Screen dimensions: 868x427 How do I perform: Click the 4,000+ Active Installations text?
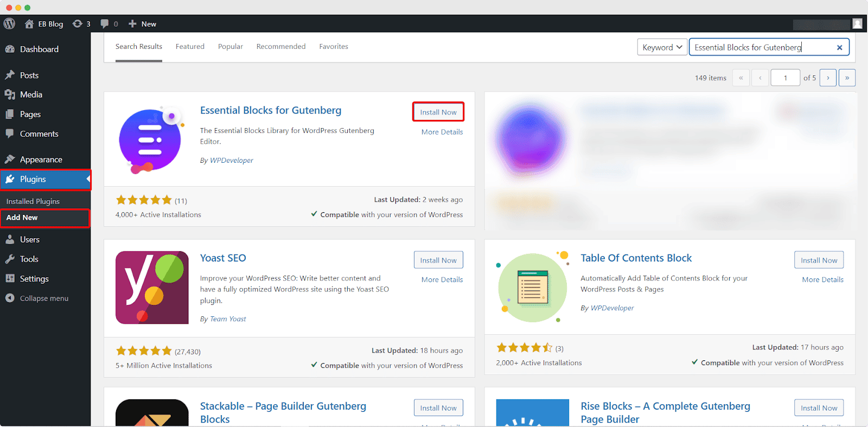(x=158, y=215)
